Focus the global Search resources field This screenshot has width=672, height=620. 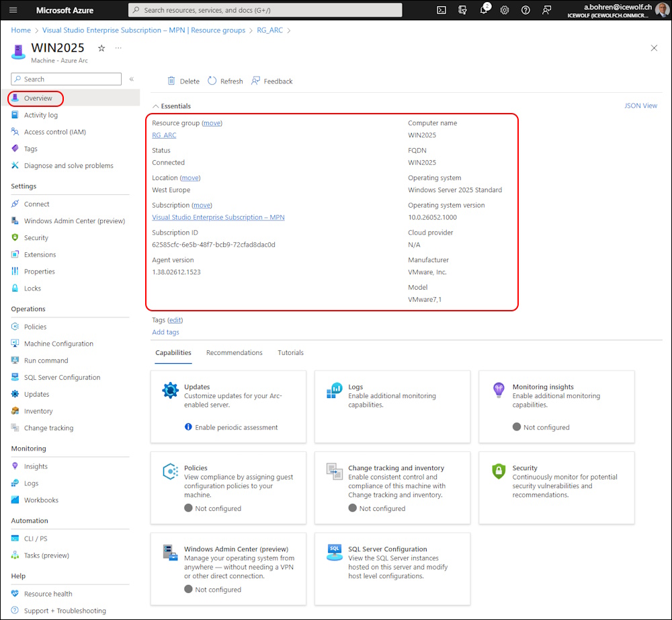click(x=265, y=10)
